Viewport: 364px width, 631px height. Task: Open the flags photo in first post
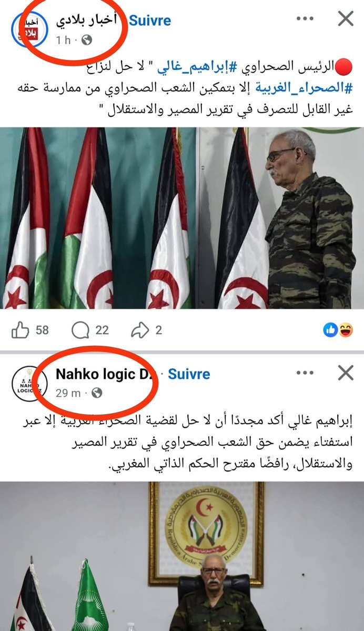[x=182, y=218]
